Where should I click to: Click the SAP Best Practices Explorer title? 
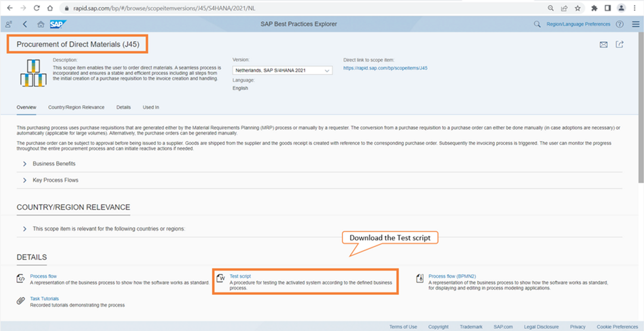(299, 24)
